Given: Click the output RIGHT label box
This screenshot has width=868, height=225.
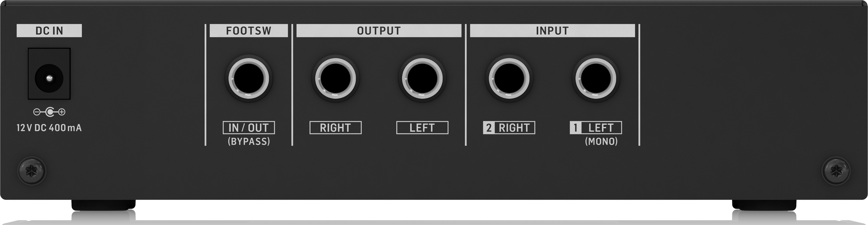Looking at the screenshot, I should 335,128.
